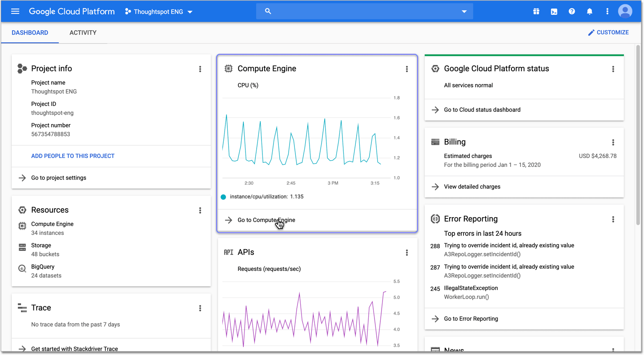Open the Project info card overflow menu
644x355 pixels.
coord(200,69)
